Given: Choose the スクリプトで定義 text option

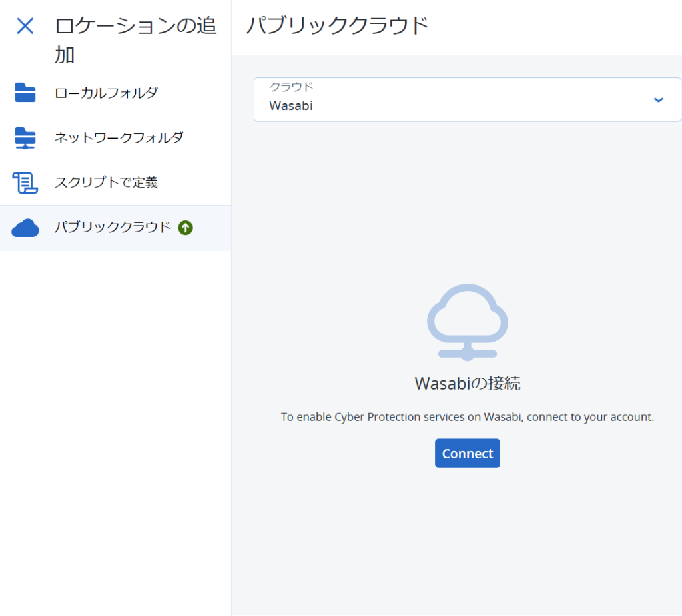Looking at the screenshot, I should 106,182.
